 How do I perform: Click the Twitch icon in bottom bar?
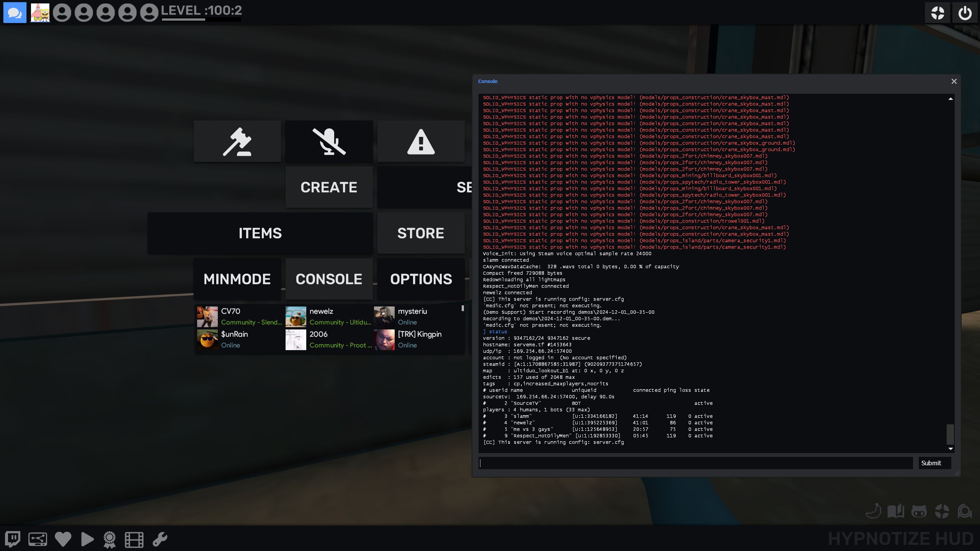point(12,539)
